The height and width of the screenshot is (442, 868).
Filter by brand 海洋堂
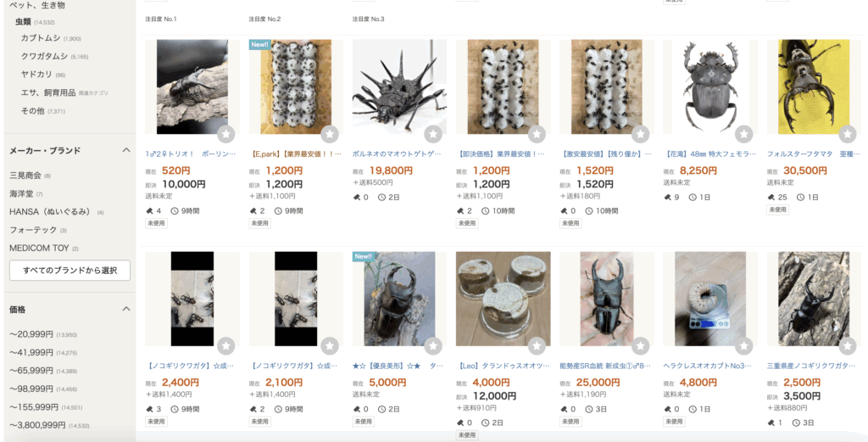click(21, 193)
